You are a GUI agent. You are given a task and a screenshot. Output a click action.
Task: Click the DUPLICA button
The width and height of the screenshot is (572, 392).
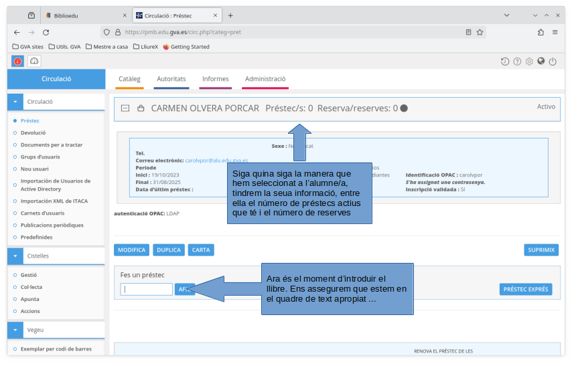(169, 250)
